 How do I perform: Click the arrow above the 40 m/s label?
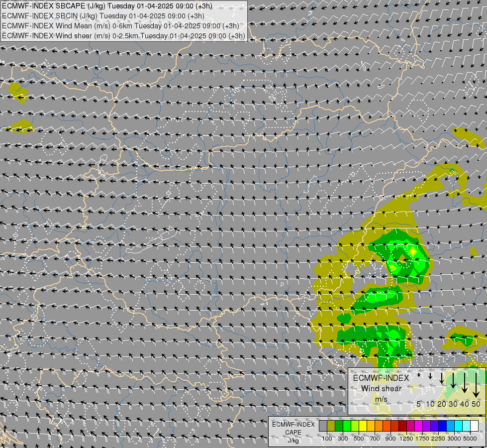coord(464,383)
